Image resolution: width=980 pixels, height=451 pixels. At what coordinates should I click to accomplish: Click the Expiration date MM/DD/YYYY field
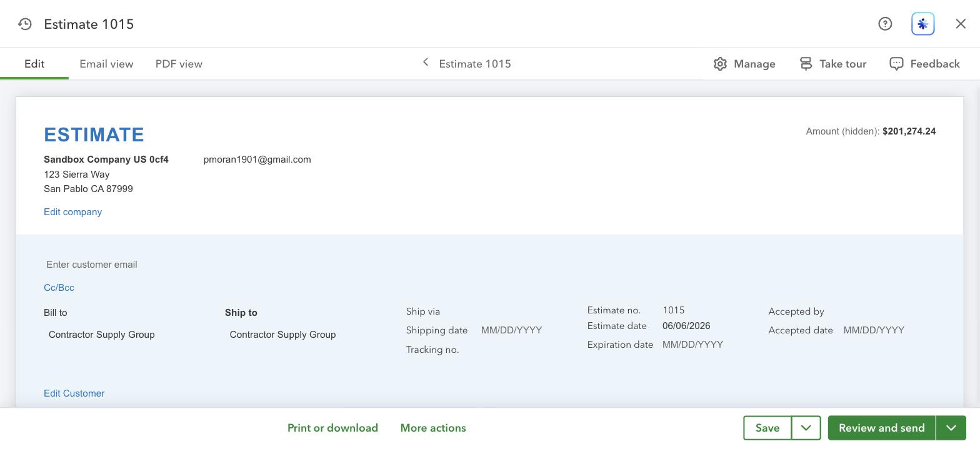pos(692,345)
